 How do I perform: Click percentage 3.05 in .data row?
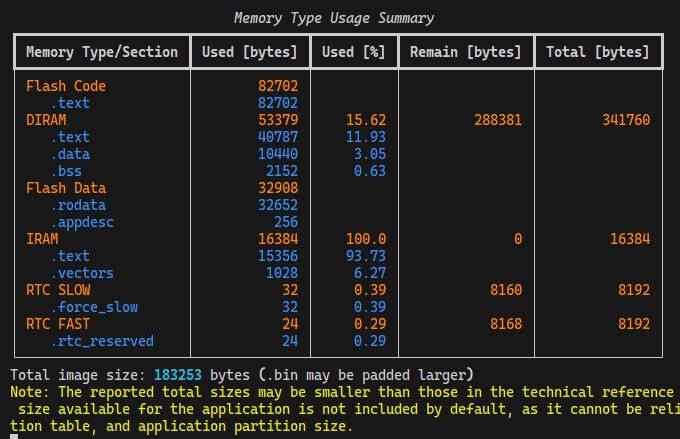(370, 154)
